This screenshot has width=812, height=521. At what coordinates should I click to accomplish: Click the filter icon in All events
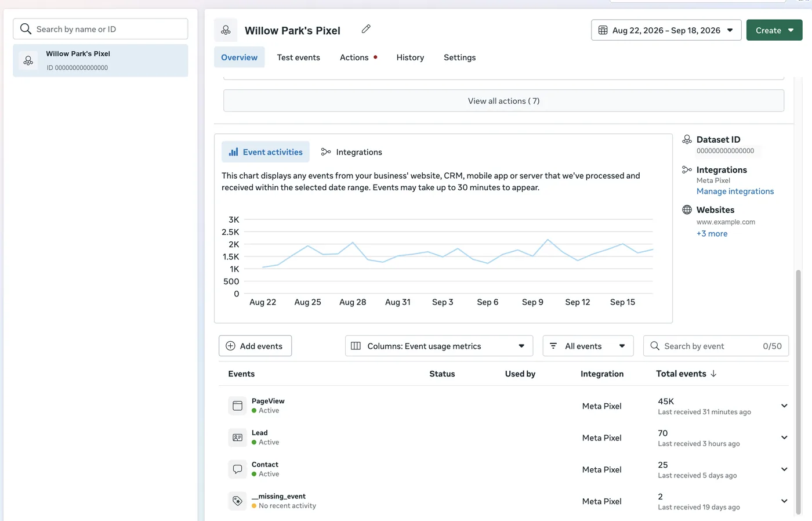(553, 346)
